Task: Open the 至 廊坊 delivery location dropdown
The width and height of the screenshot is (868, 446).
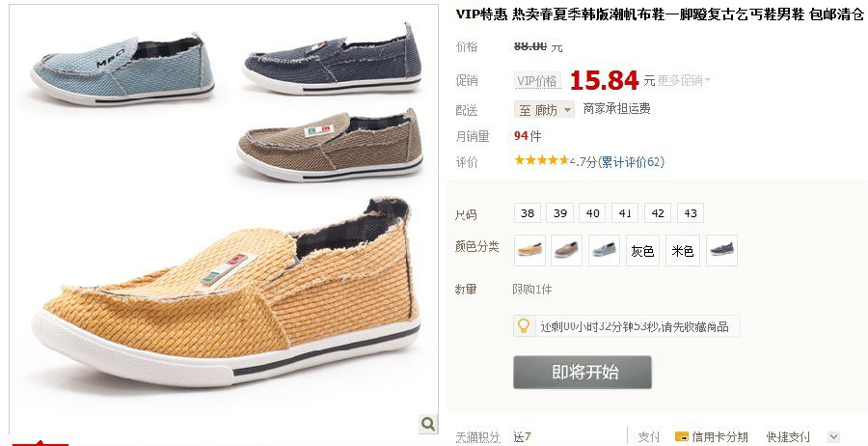Action: (x=545, y=110)
